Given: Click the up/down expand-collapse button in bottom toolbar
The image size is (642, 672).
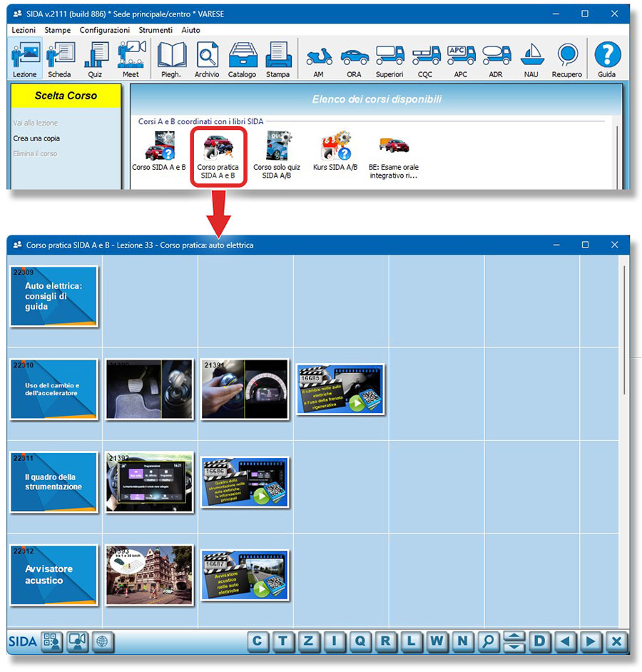Looking at the screenshot, I should click(x=514, y=641).
